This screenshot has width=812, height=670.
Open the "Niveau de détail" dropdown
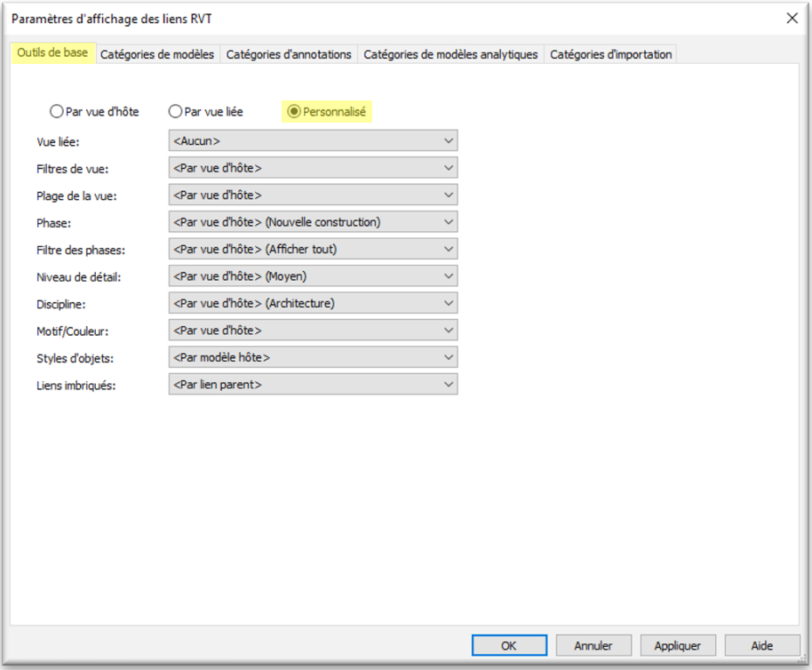313,276
